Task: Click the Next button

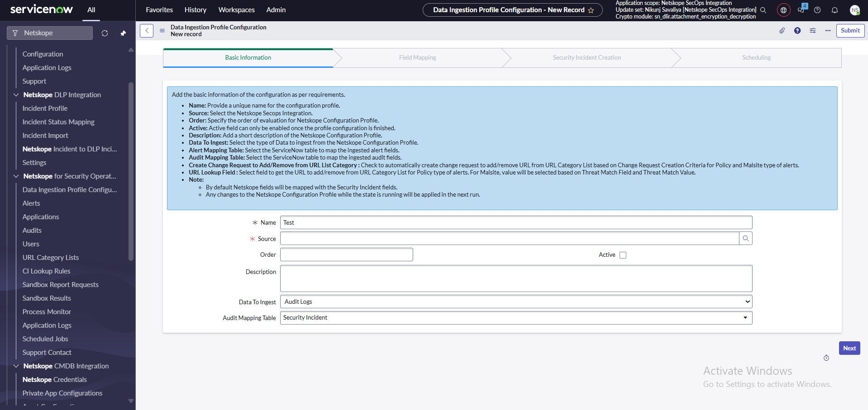Action: click(x=849, y=348)
